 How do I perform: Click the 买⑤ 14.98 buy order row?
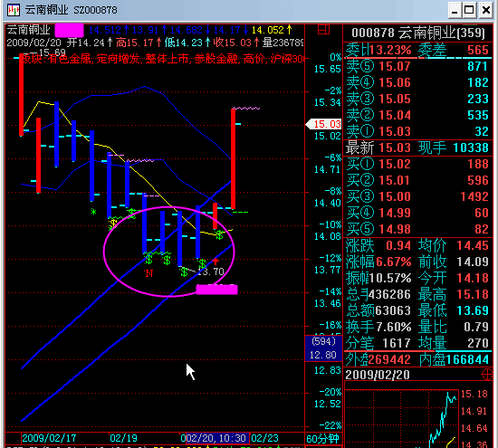coord(417,229)
